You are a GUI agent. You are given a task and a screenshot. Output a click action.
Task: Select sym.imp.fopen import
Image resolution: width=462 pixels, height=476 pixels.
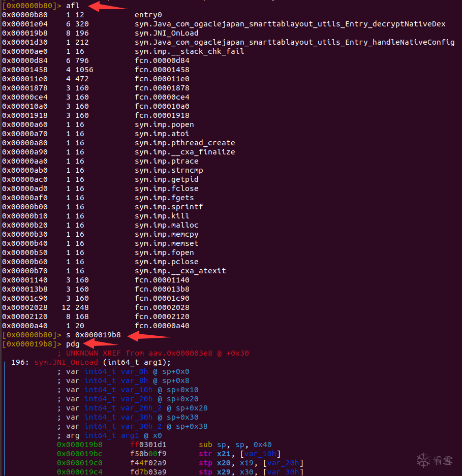(164, 252)
